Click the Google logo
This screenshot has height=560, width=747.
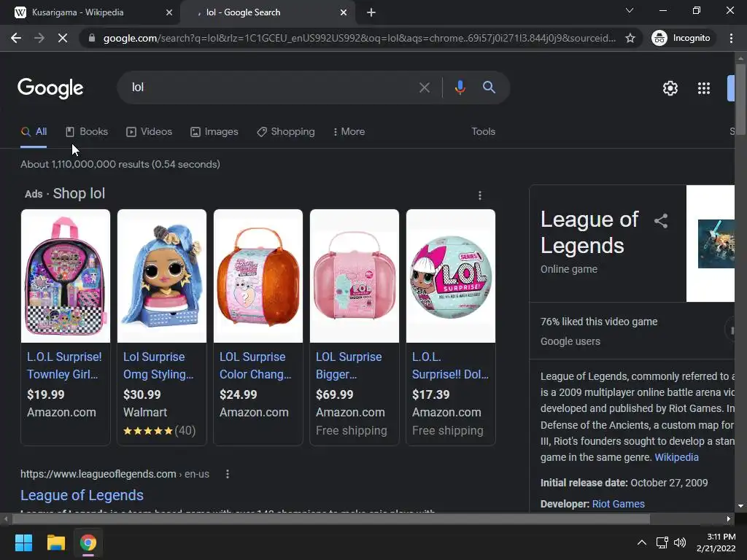pyautogui.click(x=50, y=88)
